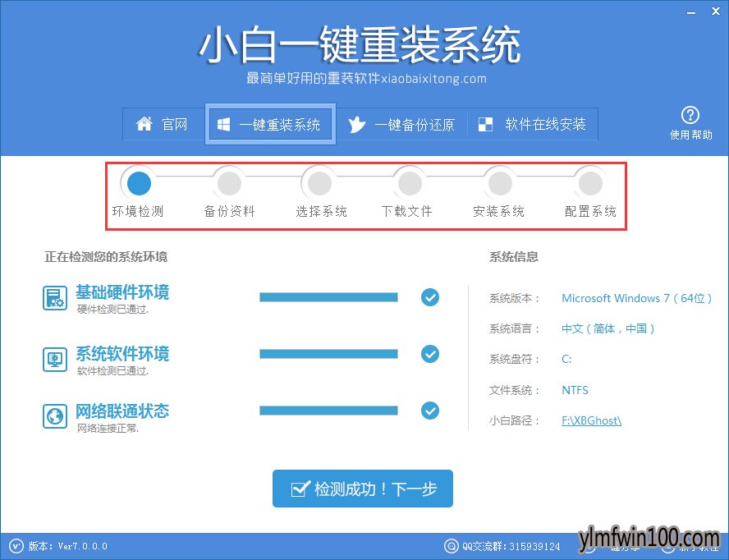This screenshot has width=729, height=560.
Task: Click the 基础硬件环境 hardware icon
Action: point(55,298)
